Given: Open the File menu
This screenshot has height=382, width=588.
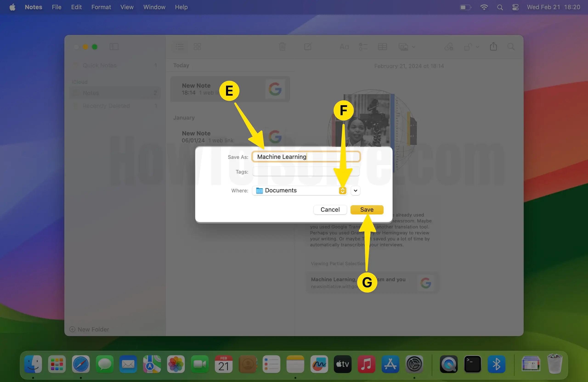Looking at the screenshot, I should pos(56,7).
